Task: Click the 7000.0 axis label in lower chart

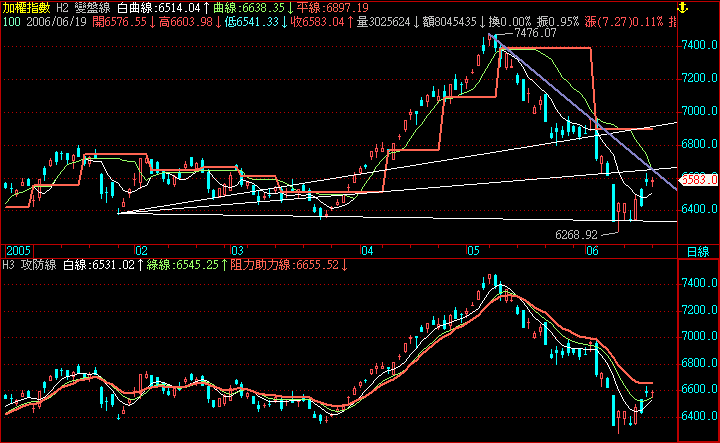Action: [x=700, y=336]
